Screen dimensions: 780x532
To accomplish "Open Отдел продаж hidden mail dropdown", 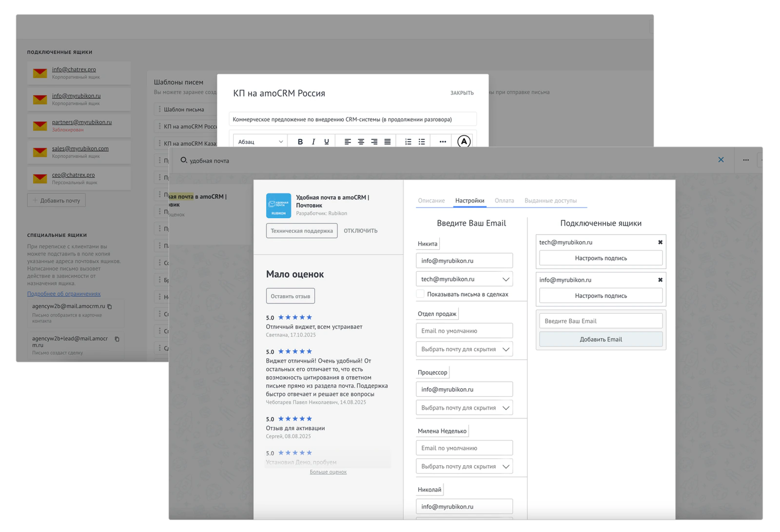I will click(464, 349).
